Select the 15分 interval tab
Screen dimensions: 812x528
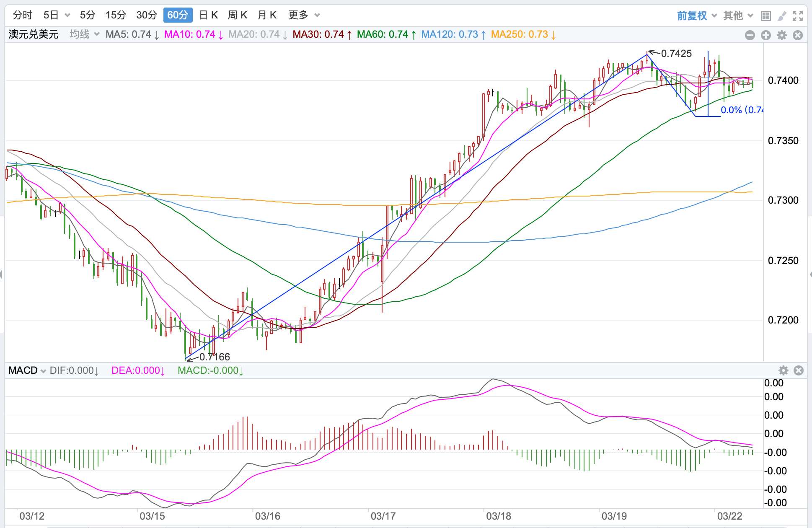(x=116, y=15)
